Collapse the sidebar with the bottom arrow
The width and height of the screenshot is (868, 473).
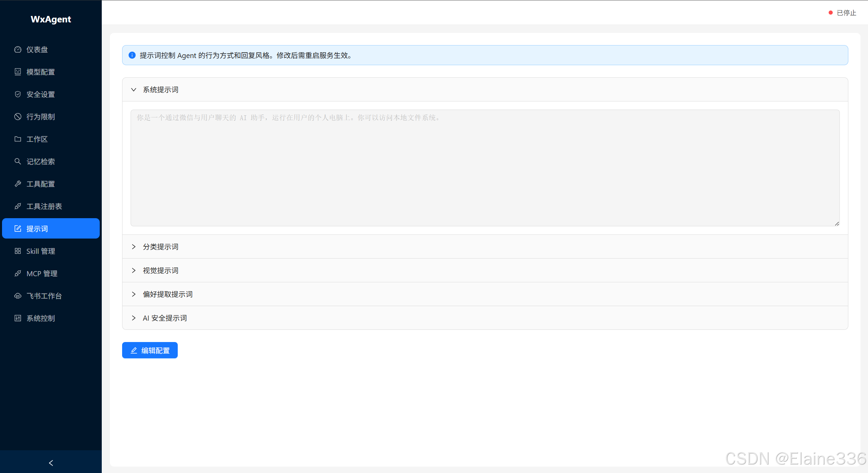click(51, 463)
